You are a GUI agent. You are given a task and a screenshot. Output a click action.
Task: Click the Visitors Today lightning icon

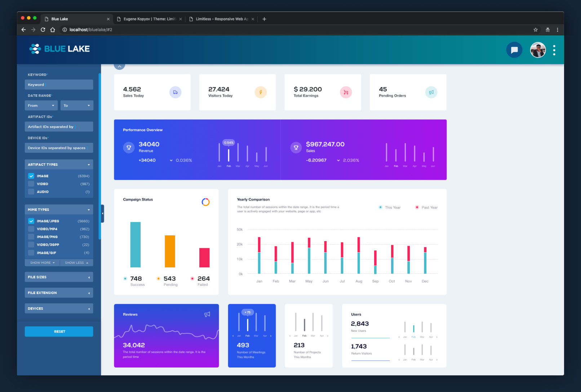(x=261, y=92)
